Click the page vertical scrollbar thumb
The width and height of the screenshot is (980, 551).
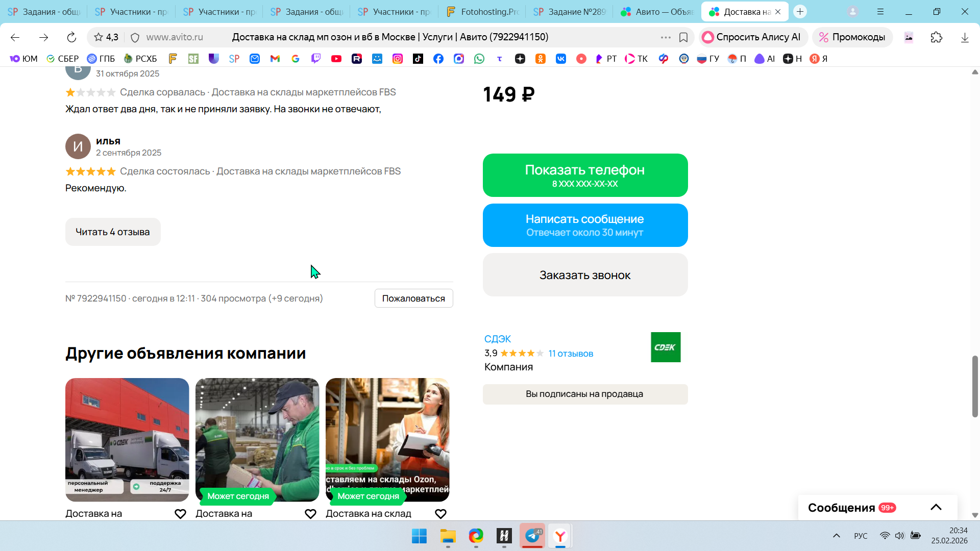coord(975,386)
